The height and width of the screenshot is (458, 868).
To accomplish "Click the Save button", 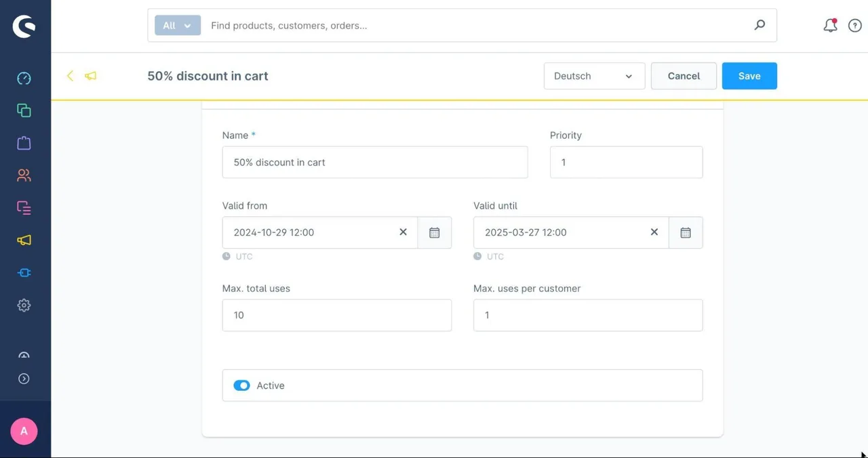I will point(749,76).
